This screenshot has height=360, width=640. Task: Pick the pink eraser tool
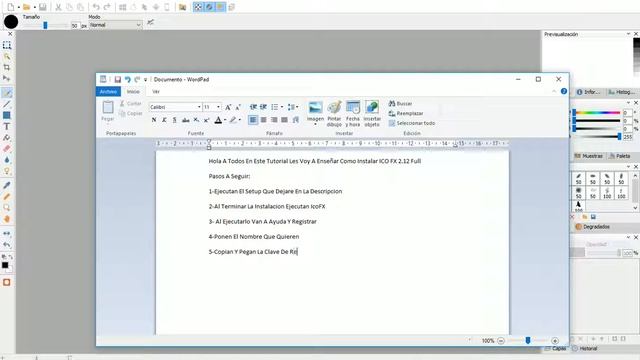point(7,149)
